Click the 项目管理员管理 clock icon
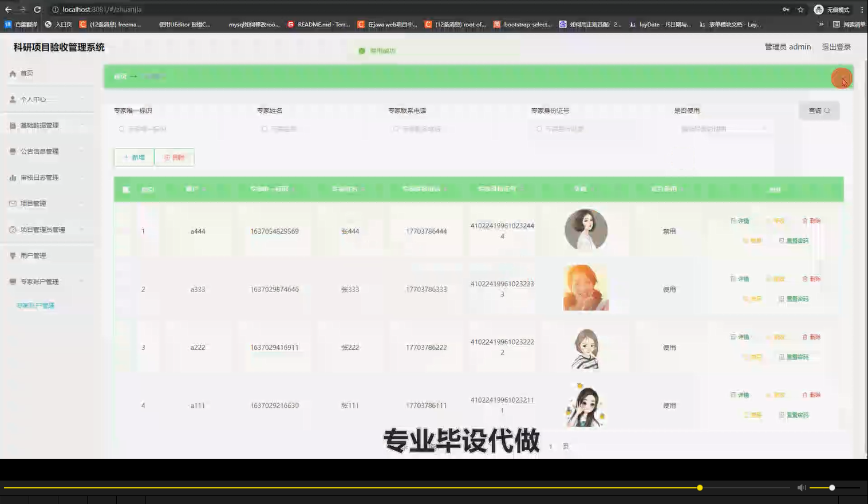This screenshot has width=868, height=504. [x=11, y=229]
